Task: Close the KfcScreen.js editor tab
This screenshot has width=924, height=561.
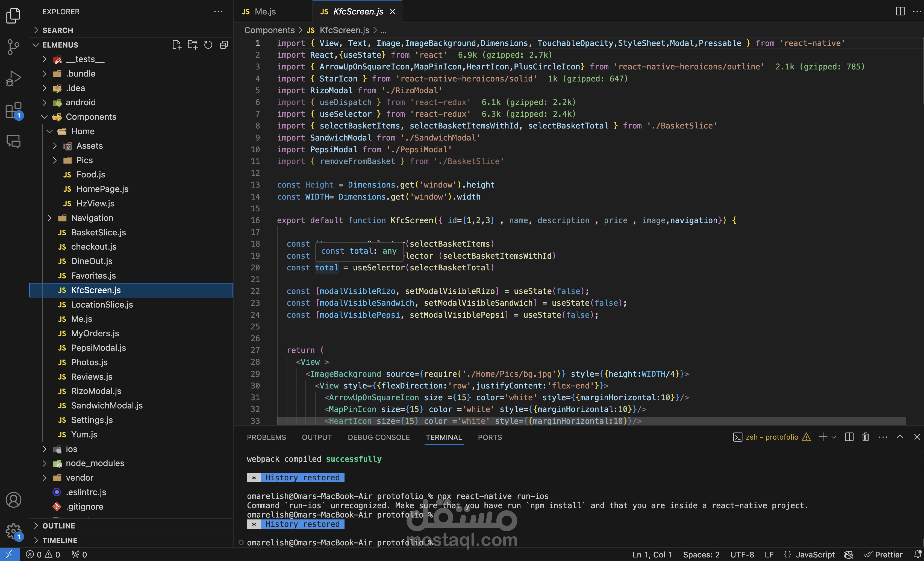Action: coord(393,12)
